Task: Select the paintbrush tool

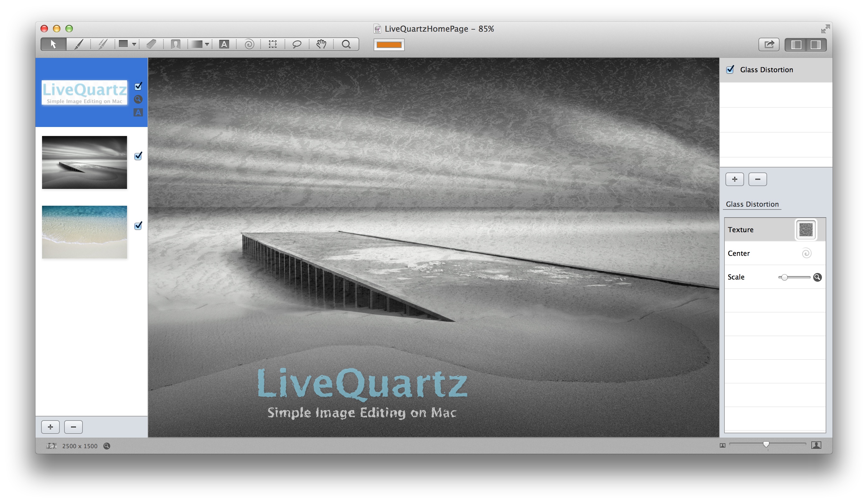Action: pyautogui.click(x=79, y=45)
